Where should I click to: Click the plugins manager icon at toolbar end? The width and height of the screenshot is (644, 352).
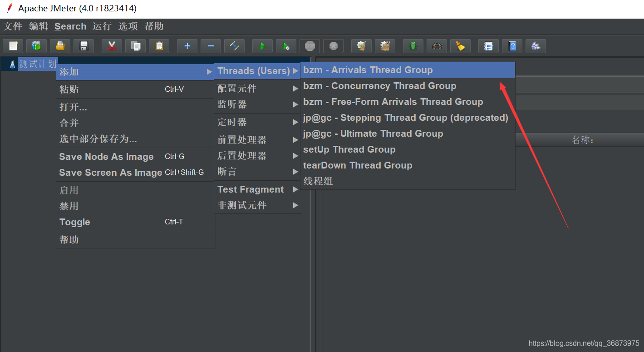point(536,46)
